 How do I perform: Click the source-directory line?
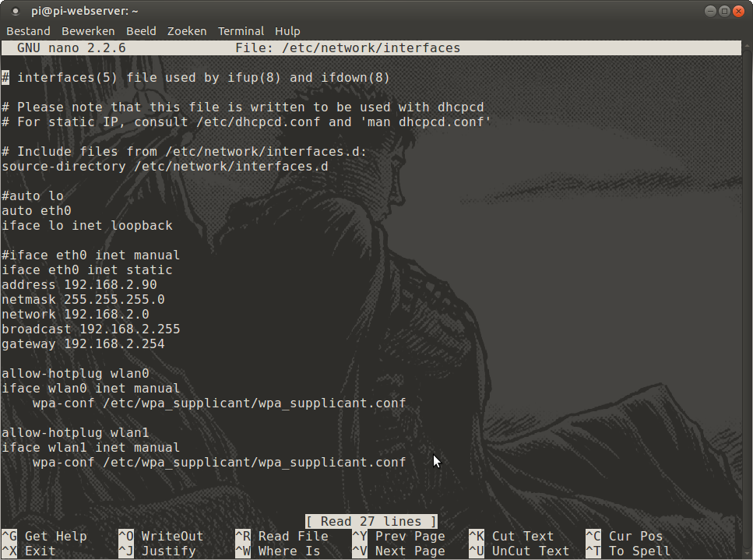165,166
